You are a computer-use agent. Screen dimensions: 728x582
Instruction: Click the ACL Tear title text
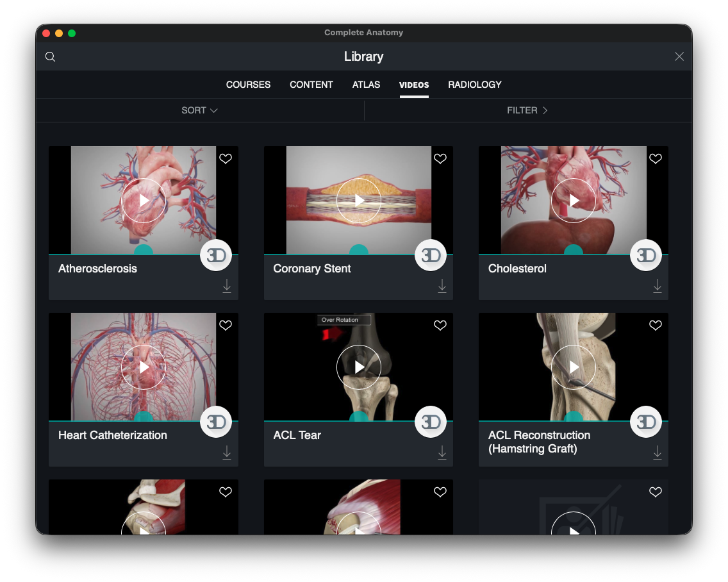click(x=297, y=435)
